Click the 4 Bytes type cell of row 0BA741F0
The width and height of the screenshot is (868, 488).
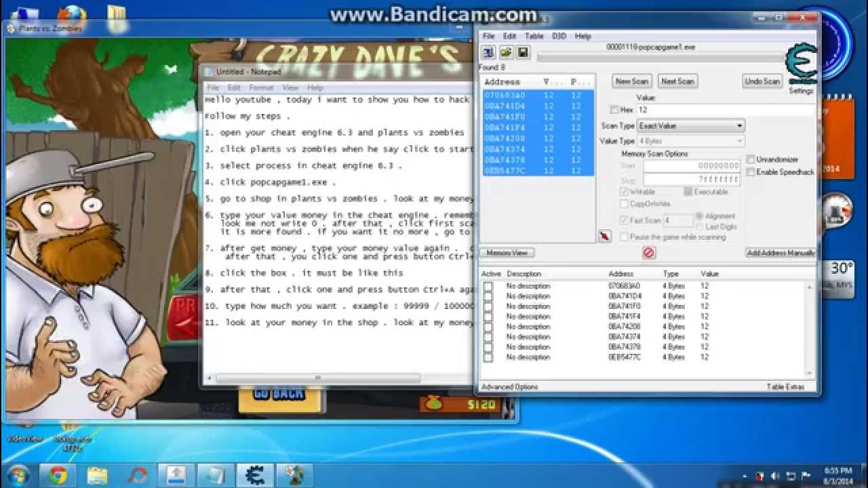pyautogui.click(x=673, y=306)
